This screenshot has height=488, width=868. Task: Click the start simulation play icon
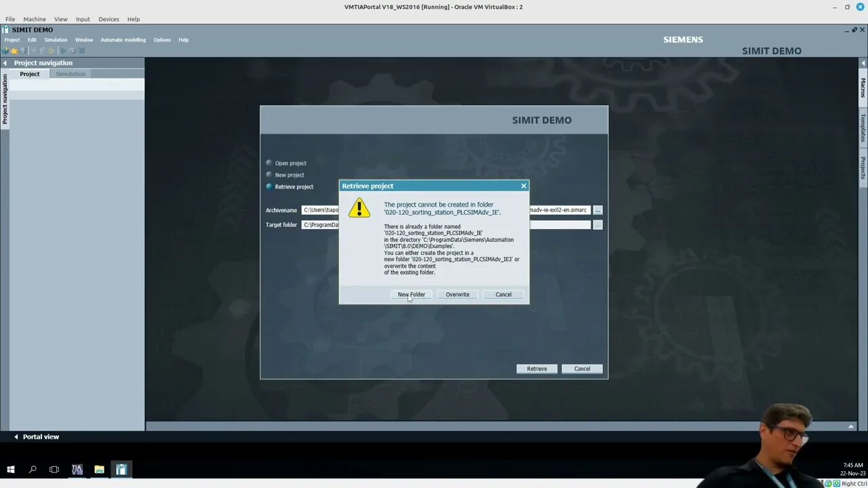[x=63, y=51]
